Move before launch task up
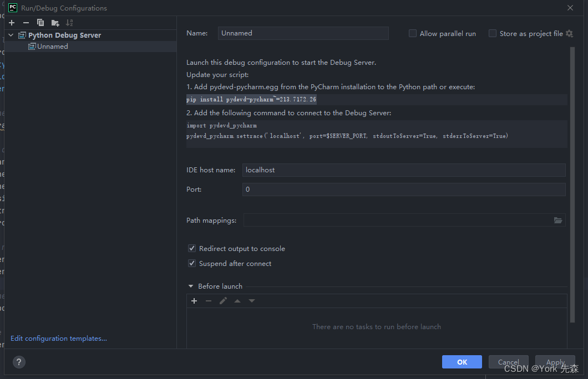Viewport: 588px width, 379px height. (237, 301)
